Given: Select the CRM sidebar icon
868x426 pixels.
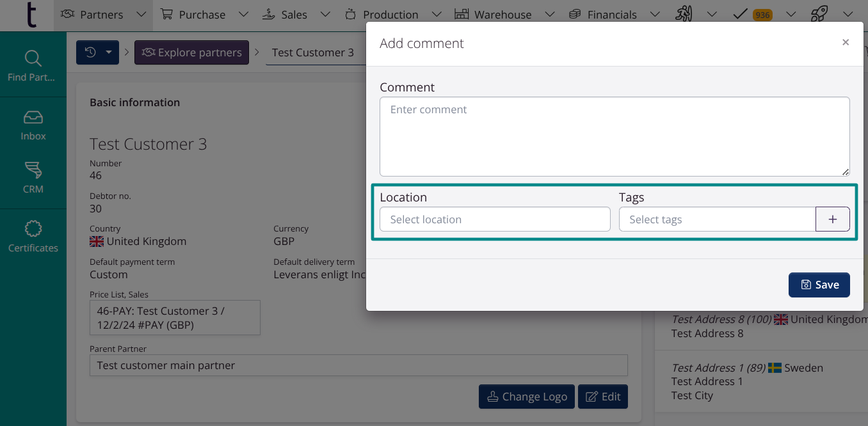Looking at the screenshot, I should [33, 177].
